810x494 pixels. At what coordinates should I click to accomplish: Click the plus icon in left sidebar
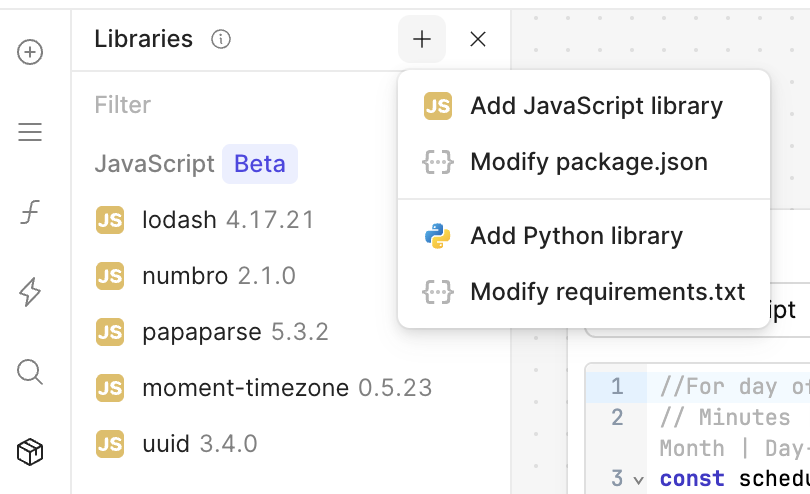pos(31,52)
